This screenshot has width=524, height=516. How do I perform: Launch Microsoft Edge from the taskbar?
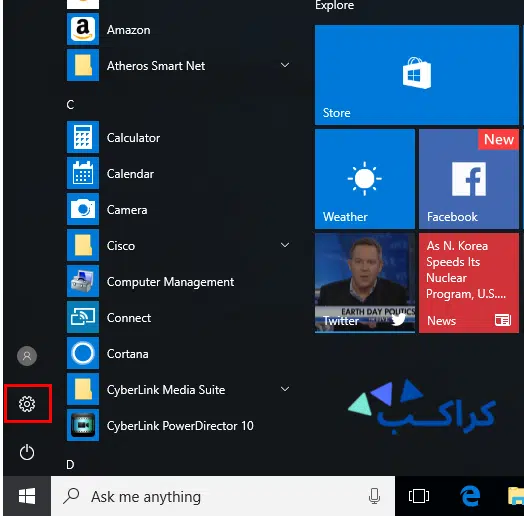click(x=470, y=496)
